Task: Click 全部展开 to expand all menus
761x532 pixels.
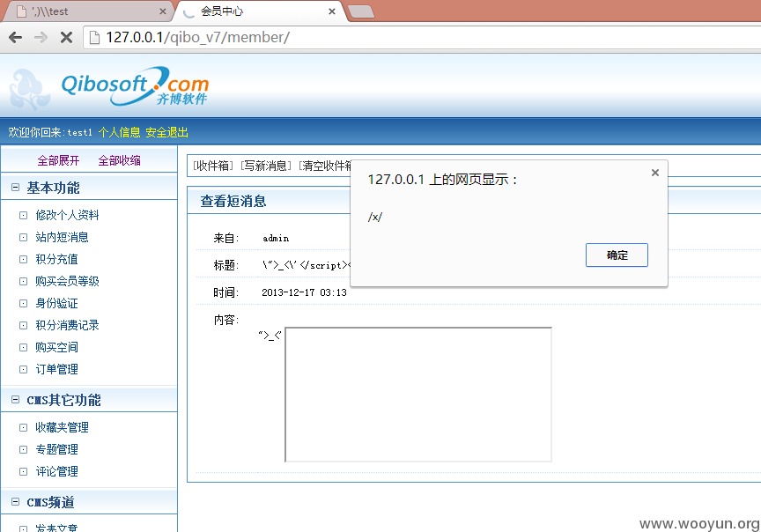Action: (58, 160)
